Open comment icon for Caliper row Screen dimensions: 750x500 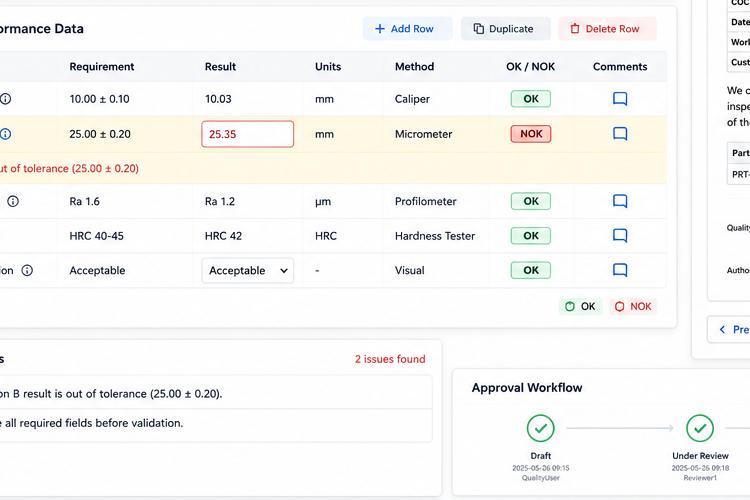(x=620, y=99)
